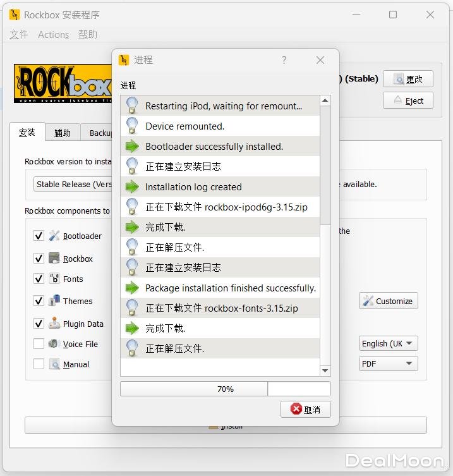453x476 pixels.
Task: Enable the Voice File checkbox
Action: click(x=39, y=345)
